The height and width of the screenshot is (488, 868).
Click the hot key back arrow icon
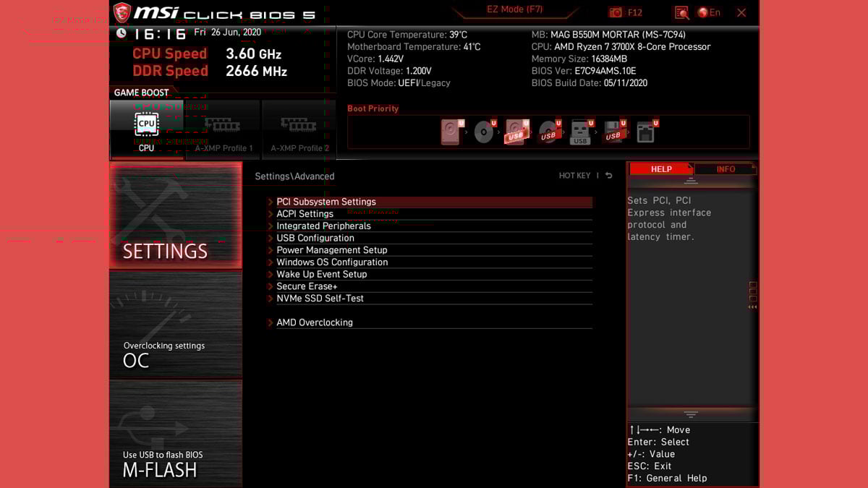pos(609,176)
